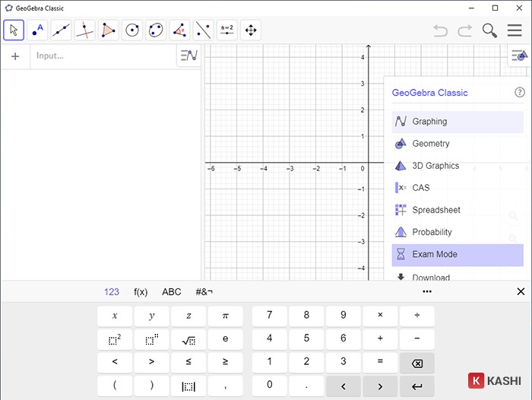Tap the absolute value key
532x400 pixels.
click(x=188, y=386)
